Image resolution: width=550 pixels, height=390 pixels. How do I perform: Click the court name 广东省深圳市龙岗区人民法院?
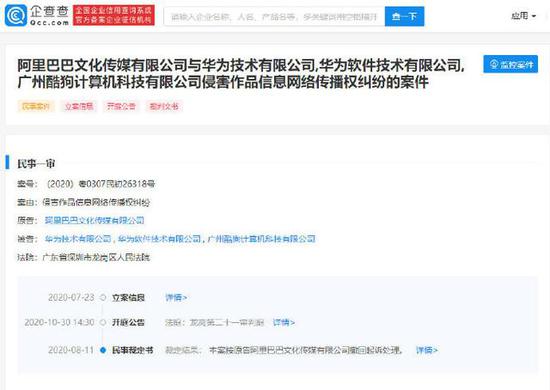(96, 257)
